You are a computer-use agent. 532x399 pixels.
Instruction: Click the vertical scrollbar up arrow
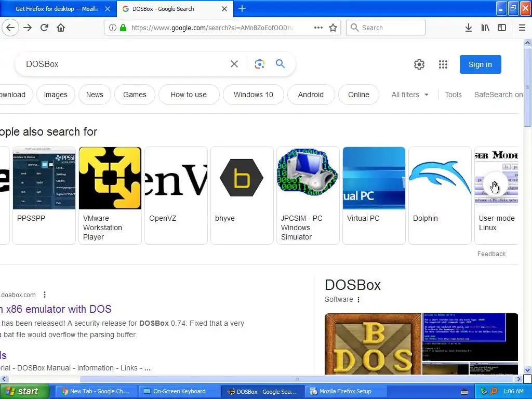[527, 43]
